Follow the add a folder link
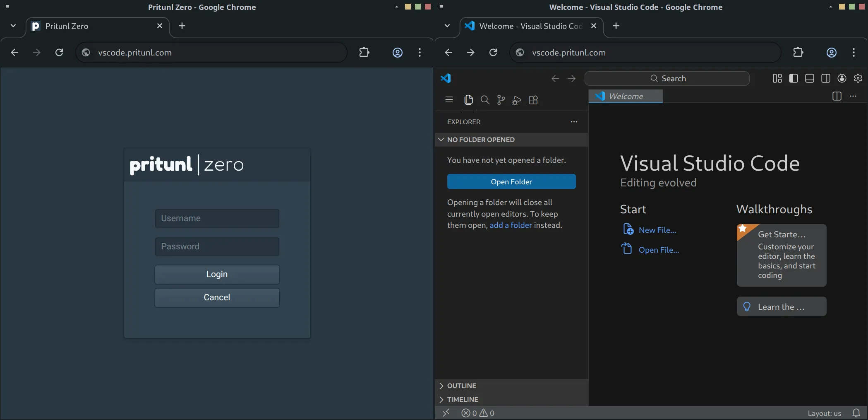Viewport: 868px width, 420px height. 511,225
